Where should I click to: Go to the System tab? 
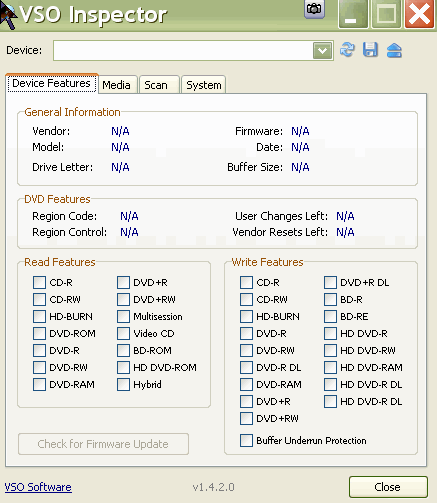(204, 85)
